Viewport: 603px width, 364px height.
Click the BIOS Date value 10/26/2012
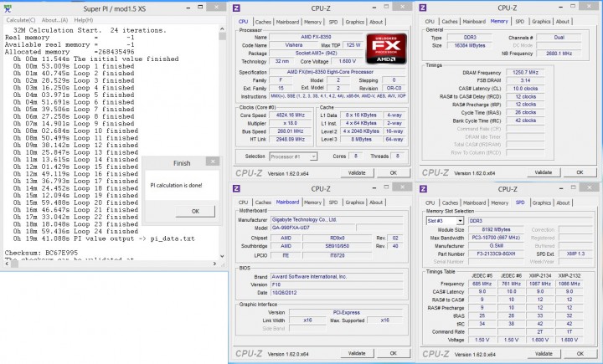337,293
